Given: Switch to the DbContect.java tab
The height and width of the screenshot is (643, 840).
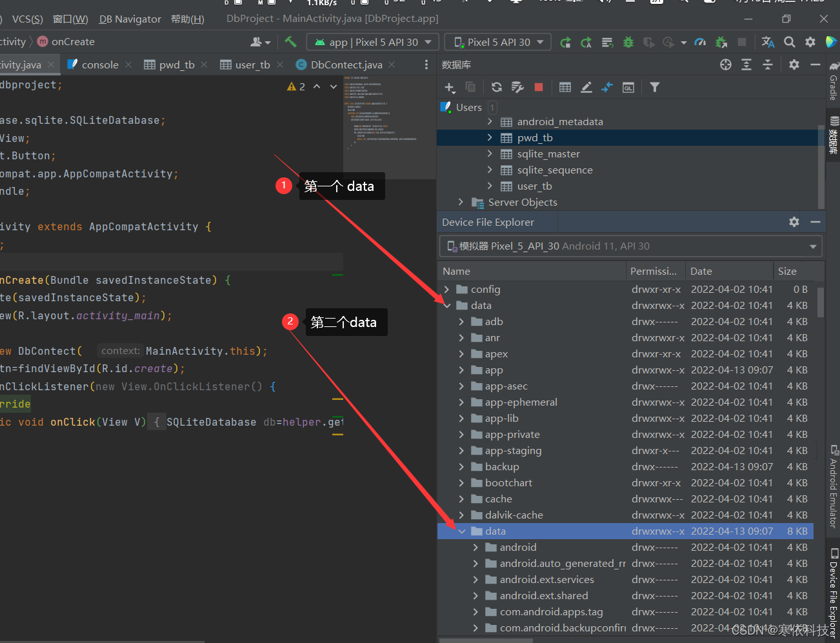Looking at the screenshot, I should tap(346, 64).
